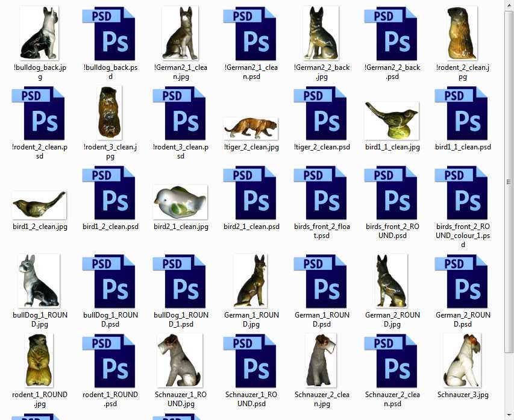The height and width of the screenshot is (420, 514).
Task: Click the scrollbar down arrow
Action: pos(509,416)
